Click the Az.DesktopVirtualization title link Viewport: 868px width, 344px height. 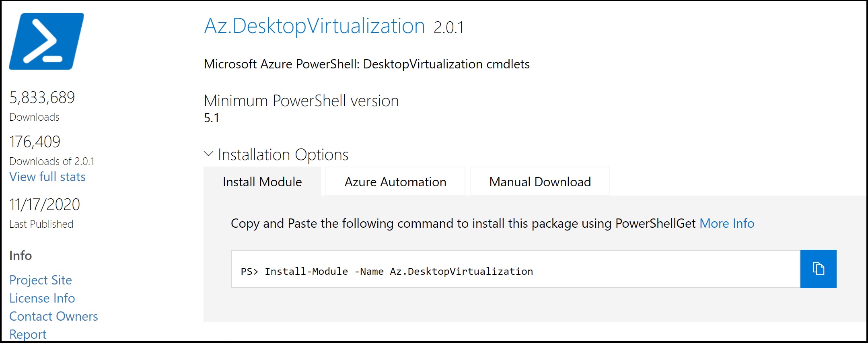pyautogui.click(x=315, y=26)
